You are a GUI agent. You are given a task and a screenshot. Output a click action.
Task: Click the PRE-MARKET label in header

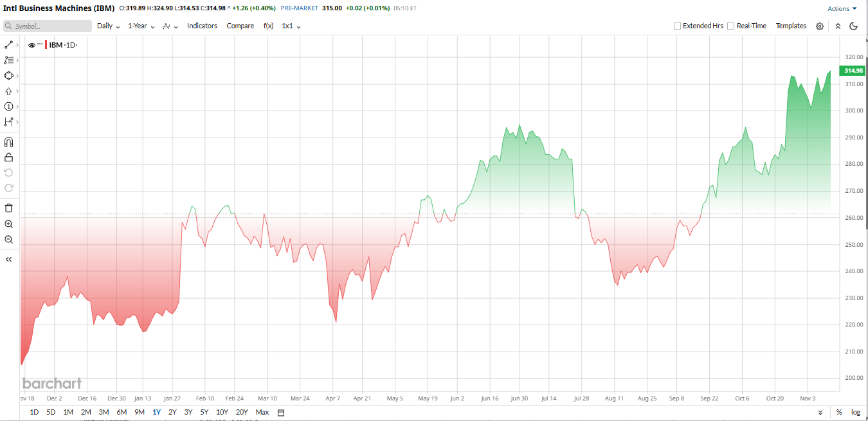coord(299,9)
